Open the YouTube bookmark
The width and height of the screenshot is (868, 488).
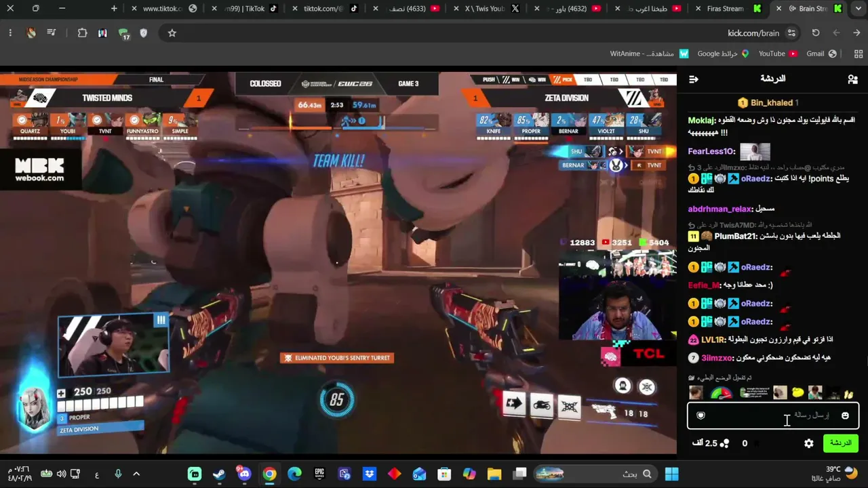tap(778, 54)
